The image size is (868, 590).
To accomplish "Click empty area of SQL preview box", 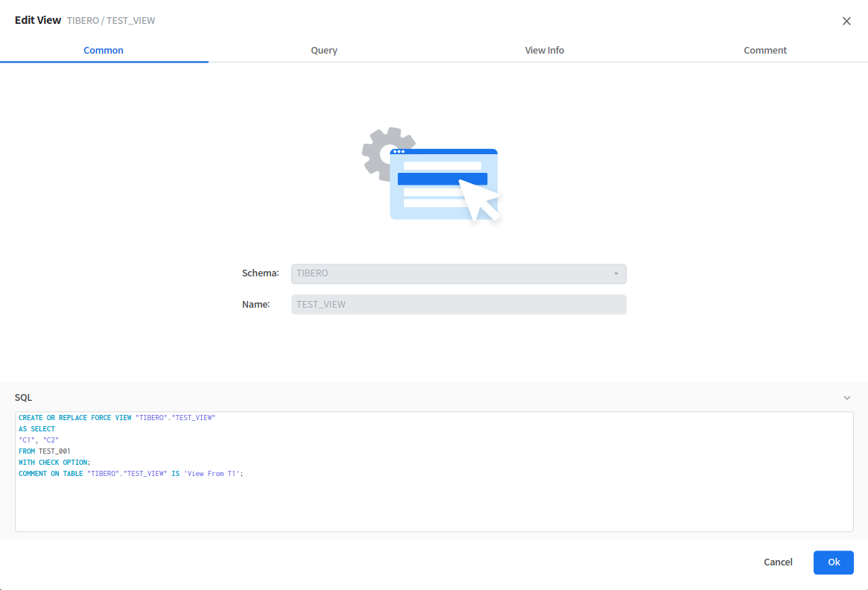I will 434,507.
